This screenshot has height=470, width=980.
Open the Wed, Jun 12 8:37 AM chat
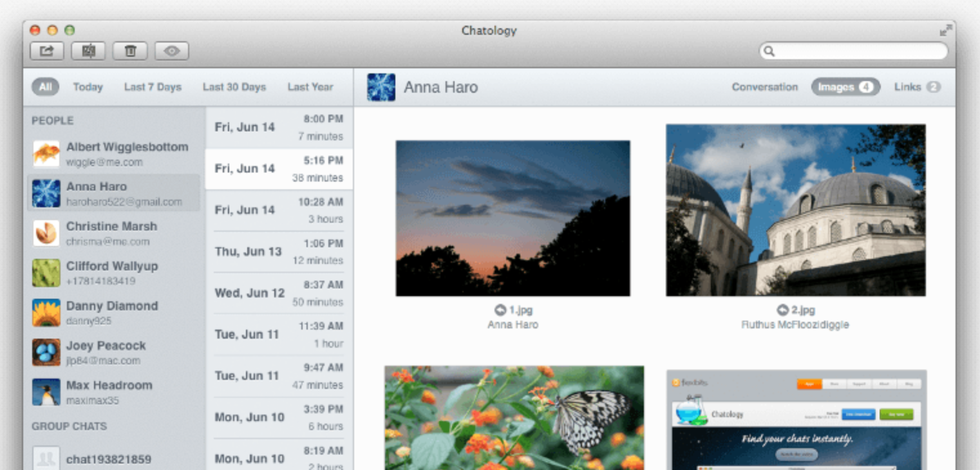(x=279, y=293)
